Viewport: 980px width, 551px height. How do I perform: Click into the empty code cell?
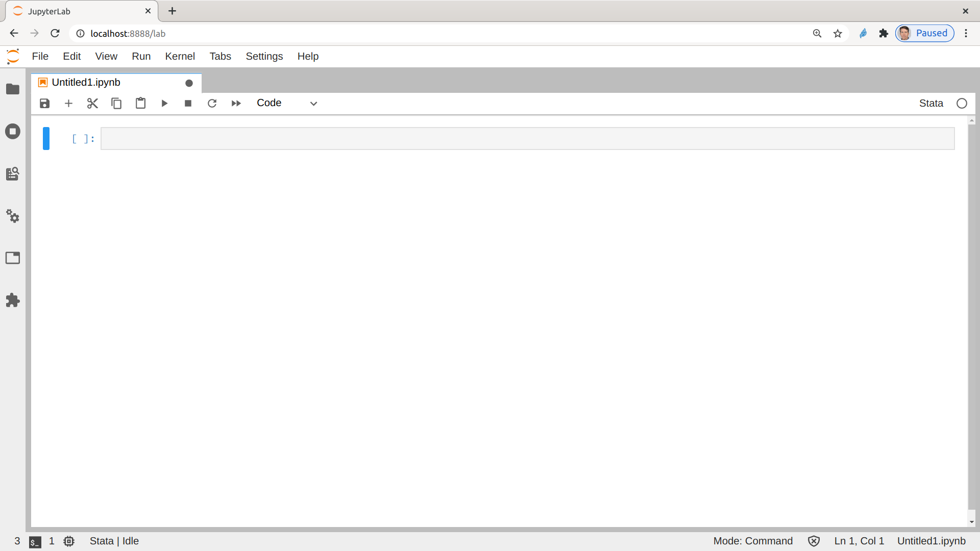tap(527, 139)
